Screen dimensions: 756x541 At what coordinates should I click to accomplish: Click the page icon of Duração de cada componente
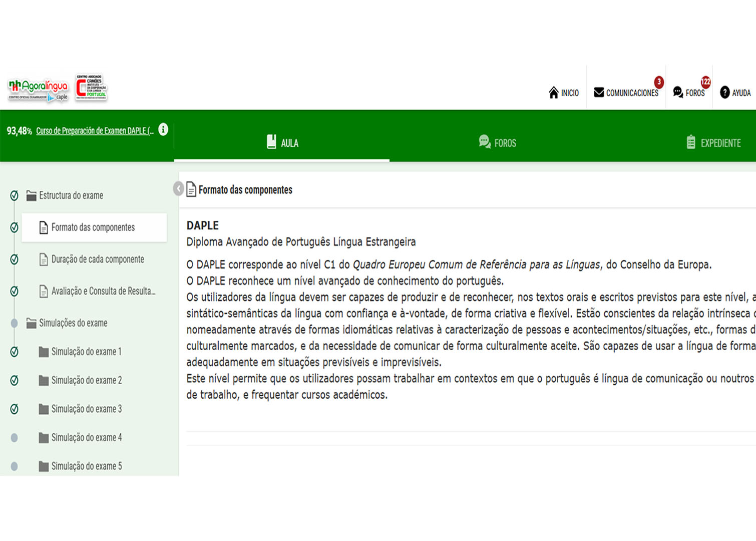tap(44, 259)
